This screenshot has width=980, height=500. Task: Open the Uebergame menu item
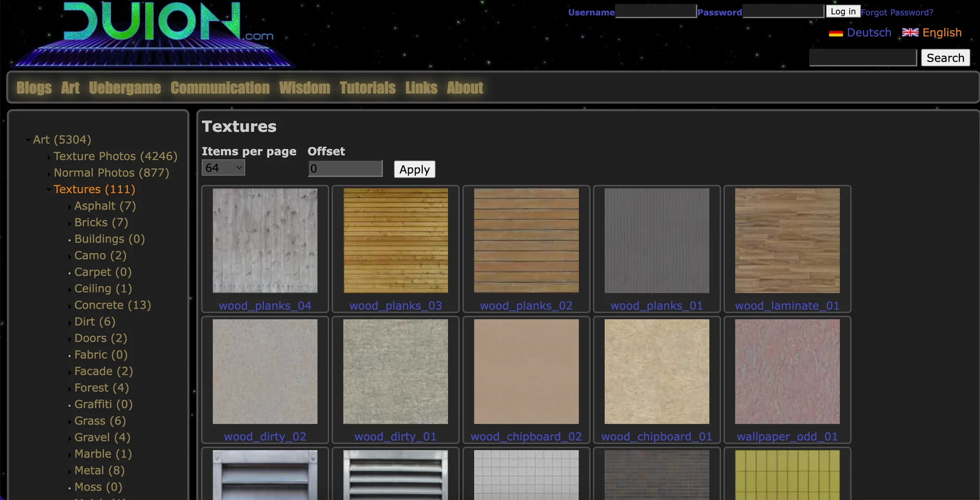tap(125, 88)
